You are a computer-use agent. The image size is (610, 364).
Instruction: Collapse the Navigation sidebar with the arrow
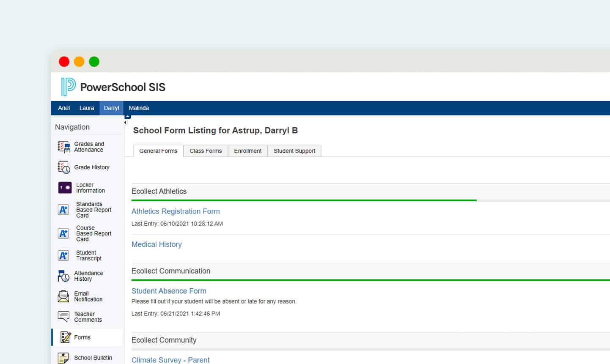click(125, 122)
